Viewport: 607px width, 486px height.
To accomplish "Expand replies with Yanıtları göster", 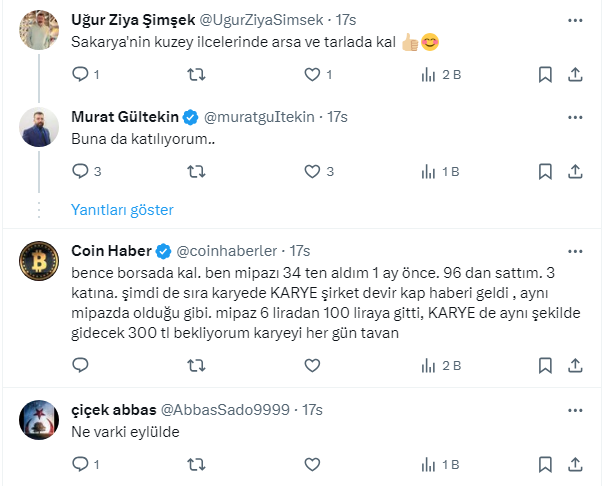I will click(x=122, y=210).
